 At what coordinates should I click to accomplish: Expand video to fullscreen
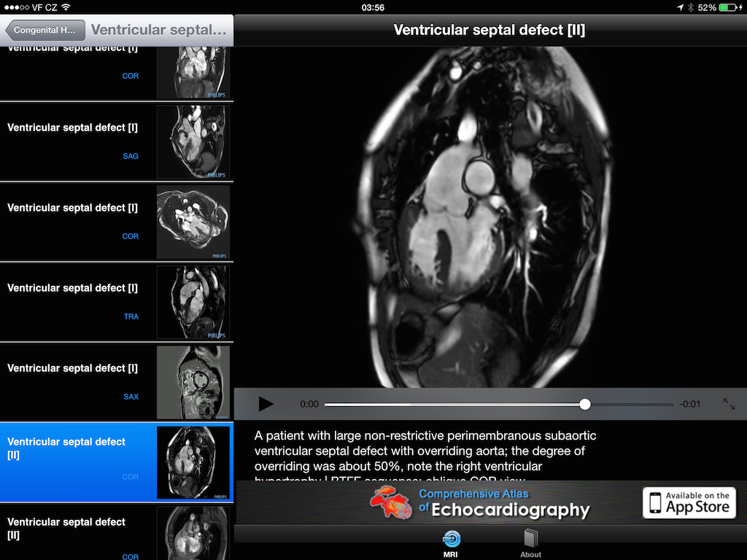[x=729, y=404]
